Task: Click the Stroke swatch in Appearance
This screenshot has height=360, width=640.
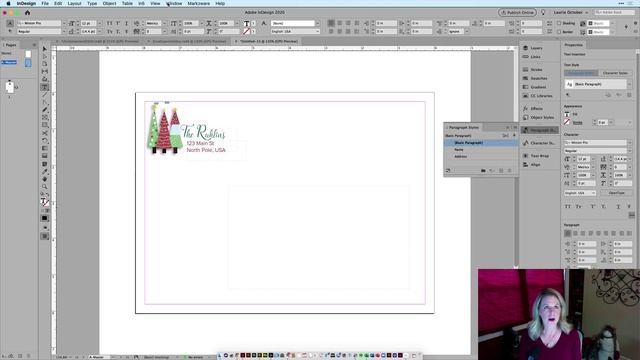Action: pos(567,122)
